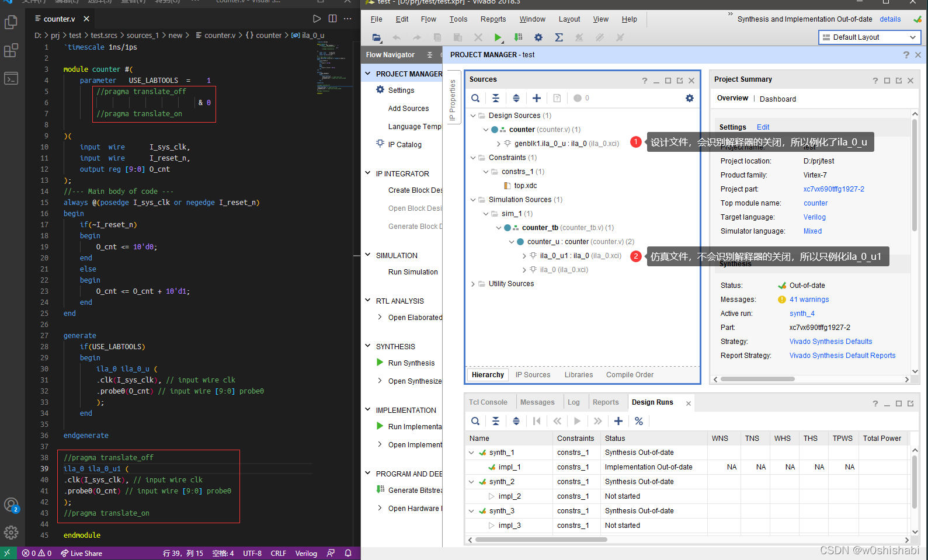Click the Add Sources plus icon

(x=537, y=98)
